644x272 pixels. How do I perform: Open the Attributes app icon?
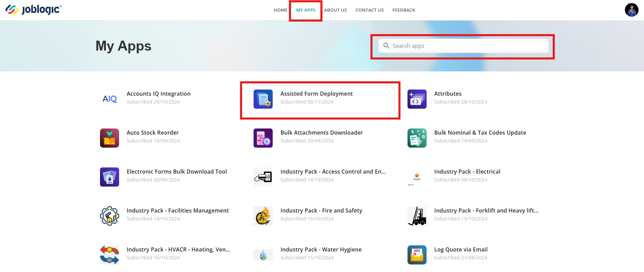click(417, 99)
